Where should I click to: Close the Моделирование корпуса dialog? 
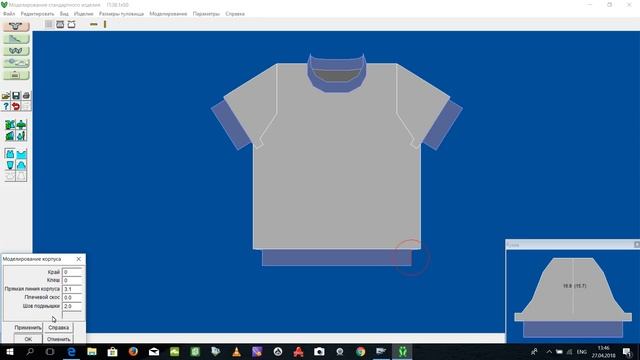click(x=79, y=259)
